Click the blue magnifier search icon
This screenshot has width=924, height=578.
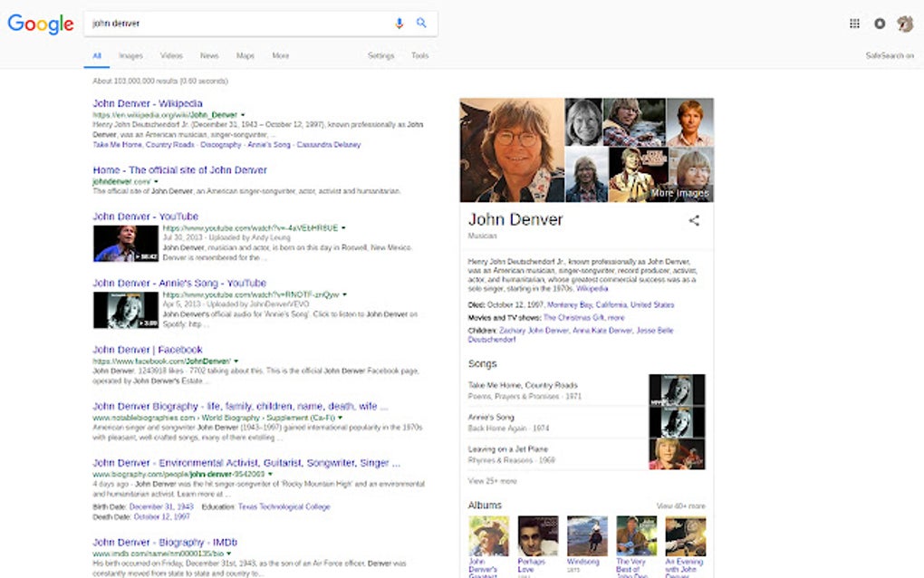[x=421, y=23]
